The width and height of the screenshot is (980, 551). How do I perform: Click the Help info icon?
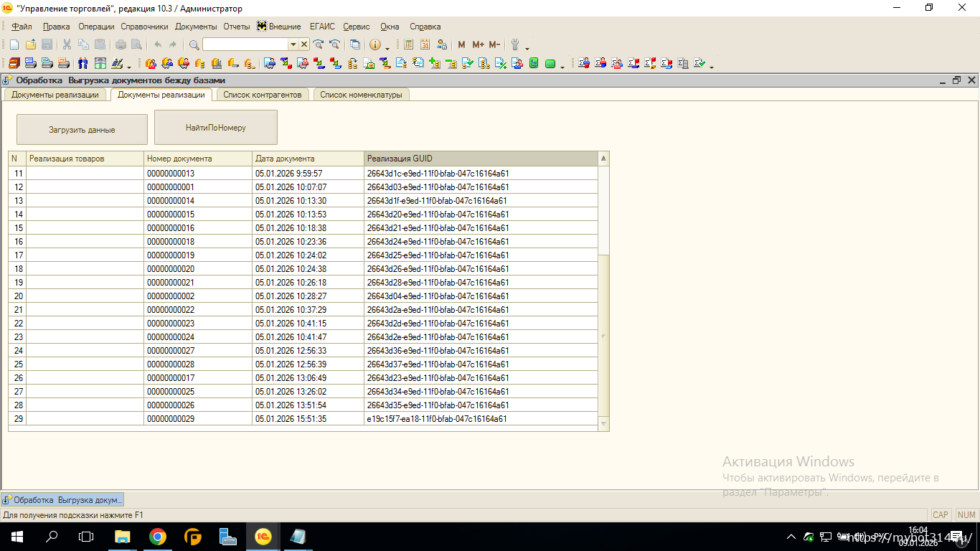374,44
